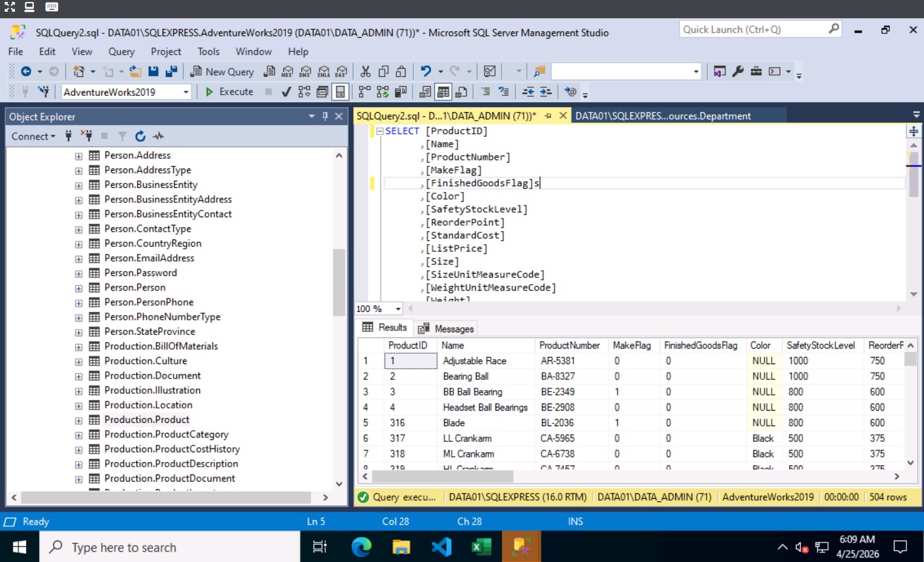Apply a filter using the Object Explorer filter icon
The width and height of the screenshot is (924, 562).
click(x=121, y=136)
